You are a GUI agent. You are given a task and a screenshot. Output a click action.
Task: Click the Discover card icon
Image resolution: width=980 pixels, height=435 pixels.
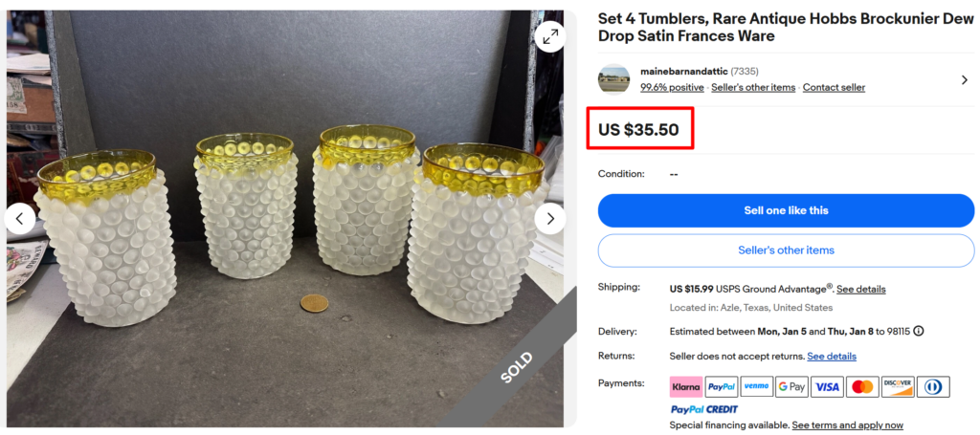click(898, 387)
